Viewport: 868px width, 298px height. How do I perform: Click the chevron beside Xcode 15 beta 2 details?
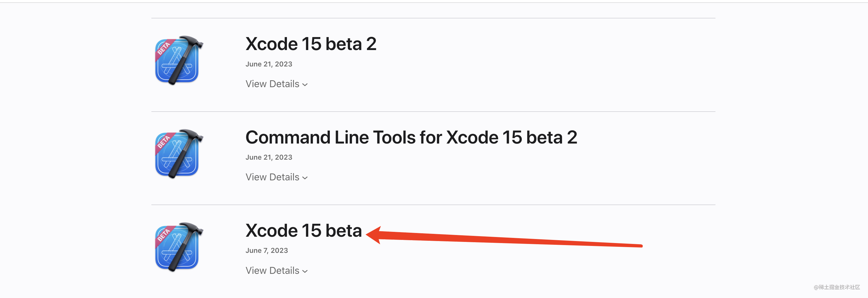305,85
